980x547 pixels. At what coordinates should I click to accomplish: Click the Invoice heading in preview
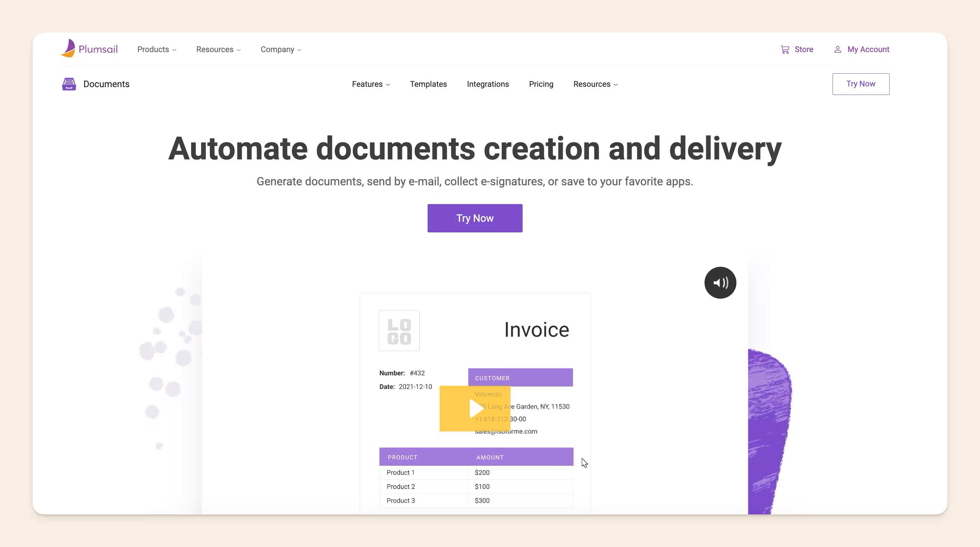536,329
